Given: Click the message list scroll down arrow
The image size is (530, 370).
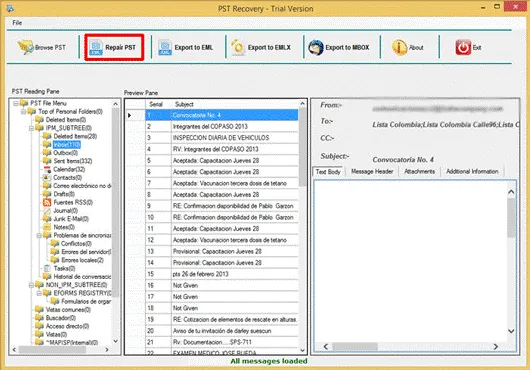Looking at the screenshot, I should [303, 350].
